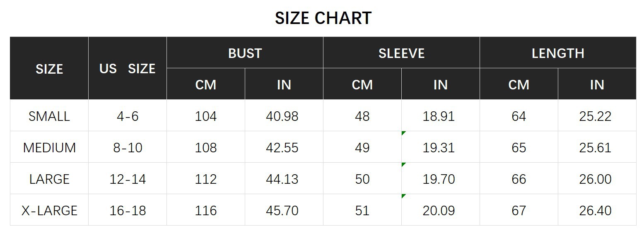
Task: Select the 26.40 length inches cell
Action: [597, 210]
